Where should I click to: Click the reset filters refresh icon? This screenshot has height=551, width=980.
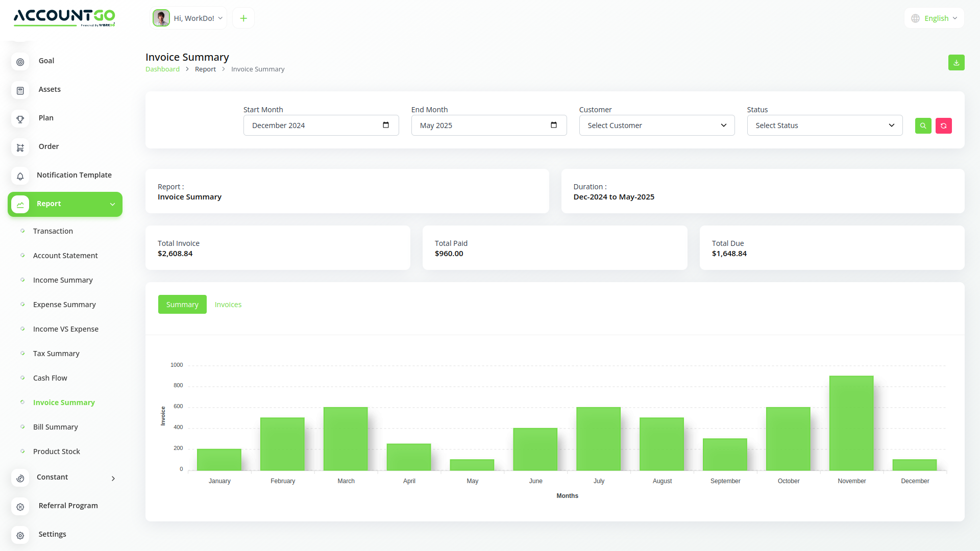click(943, 126)
